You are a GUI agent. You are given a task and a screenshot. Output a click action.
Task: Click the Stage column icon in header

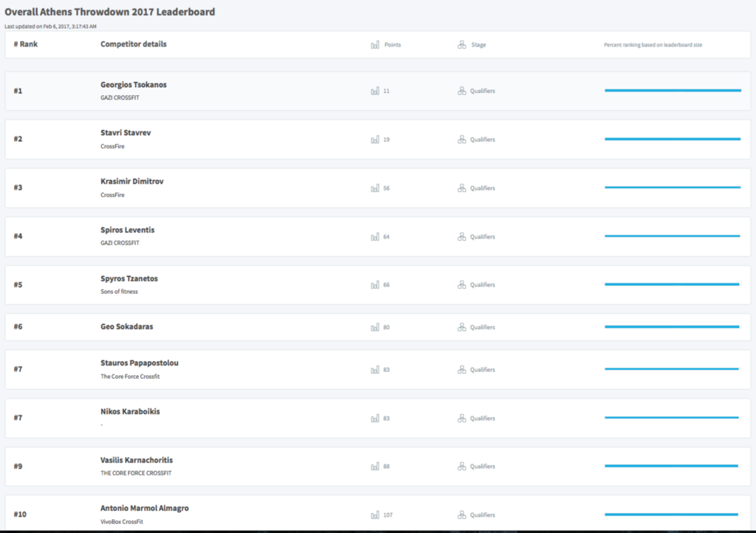pos(461,45)
